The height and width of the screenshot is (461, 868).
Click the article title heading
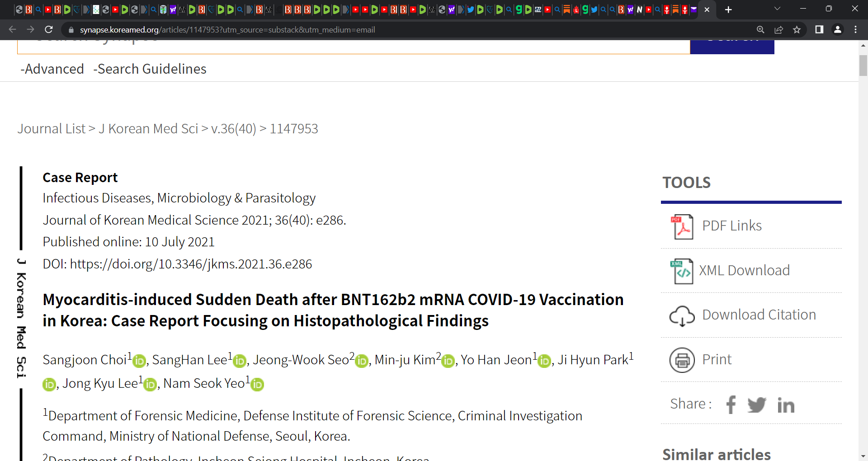click(333, 310)
